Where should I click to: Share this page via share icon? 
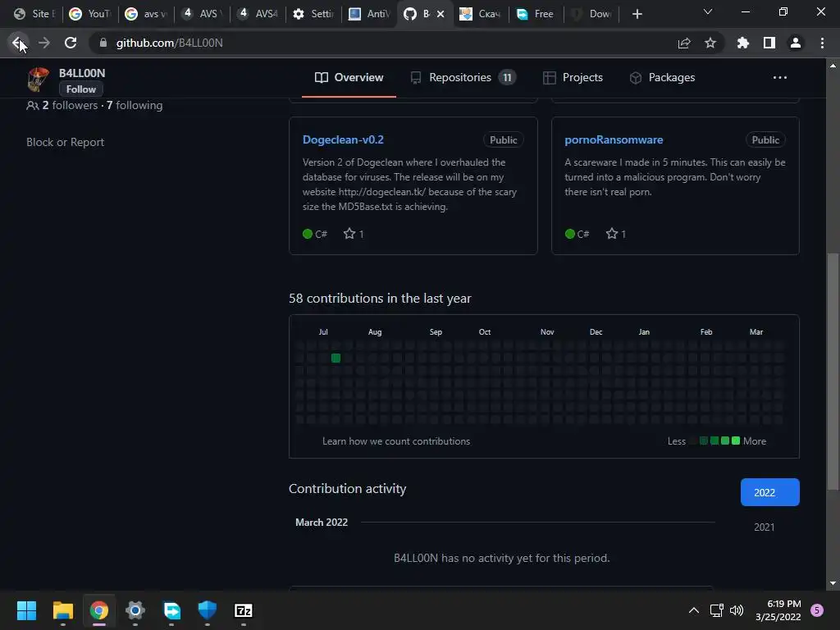coord(684,43)
